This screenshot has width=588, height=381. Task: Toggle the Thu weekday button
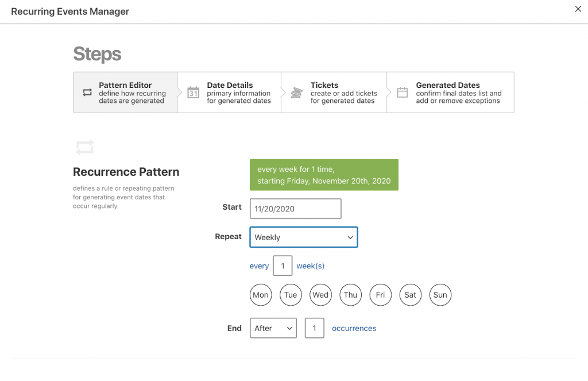351,295
